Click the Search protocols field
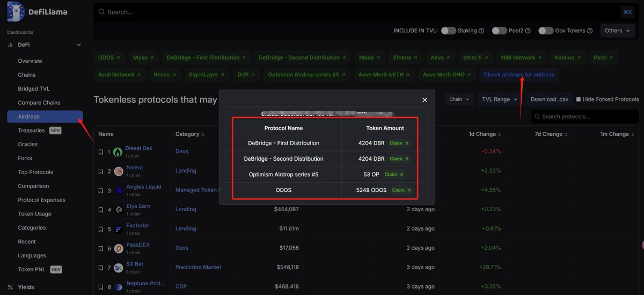Screen dimensions: 644x295 [x=585, y=117]
